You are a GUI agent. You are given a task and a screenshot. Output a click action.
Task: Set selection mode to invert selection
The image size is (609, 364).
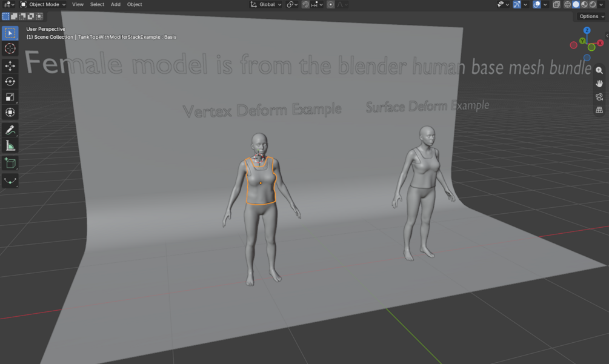tap(31, 16)
